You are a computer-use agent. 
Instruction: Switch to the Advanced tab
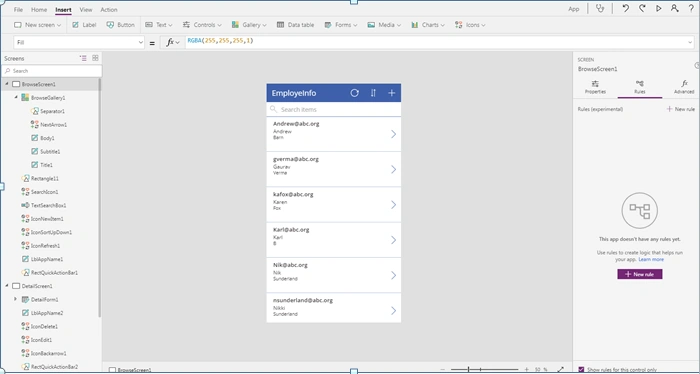click(684, 87)
